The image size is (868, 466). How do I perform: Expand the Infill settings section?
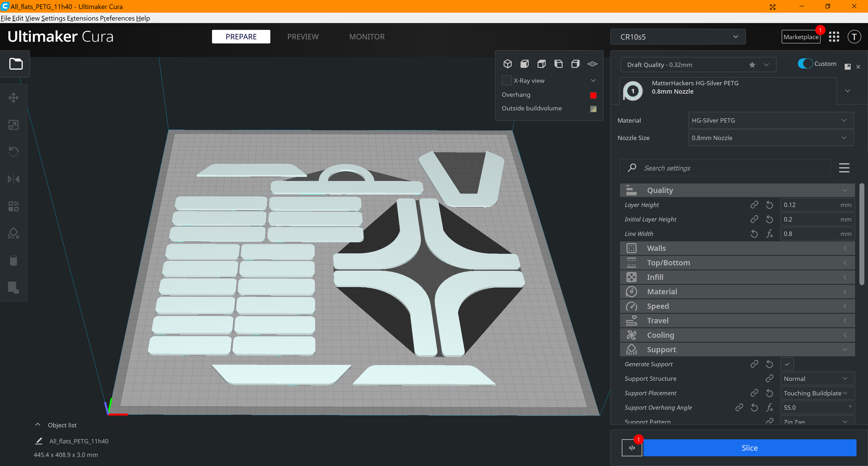737,277
